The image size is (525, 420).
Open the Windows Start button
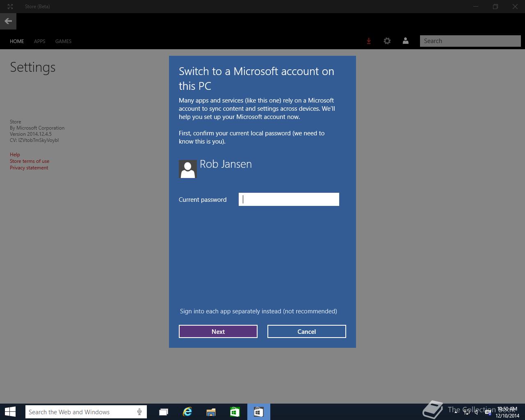pos(10,412)
